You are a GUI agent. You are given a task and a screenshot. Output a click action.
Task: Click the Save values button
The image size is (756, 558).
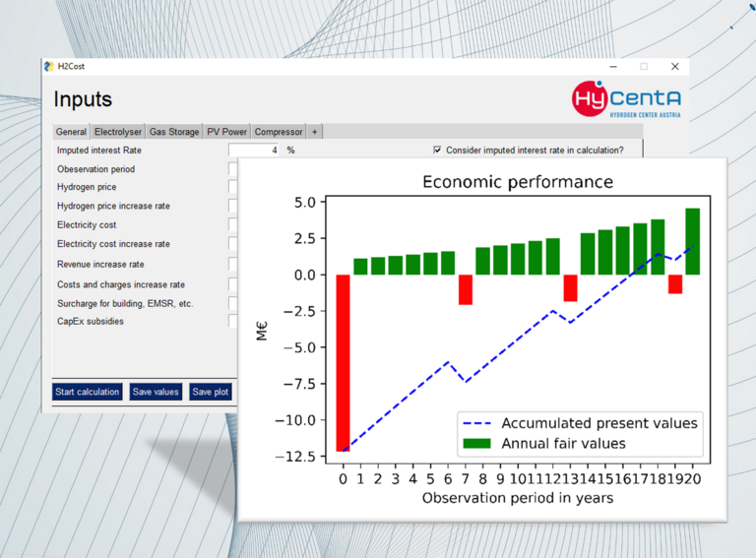point(156,392)
